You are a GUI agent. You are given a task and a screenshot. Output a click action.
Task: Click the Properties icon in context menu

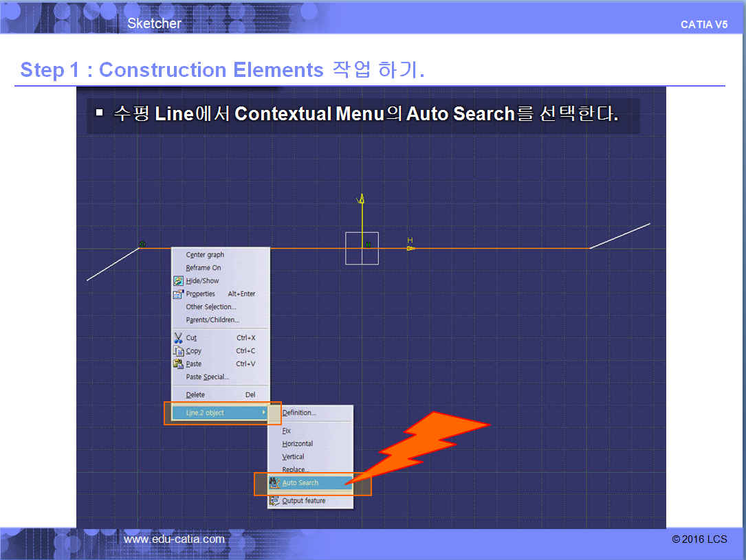point(178,294)
